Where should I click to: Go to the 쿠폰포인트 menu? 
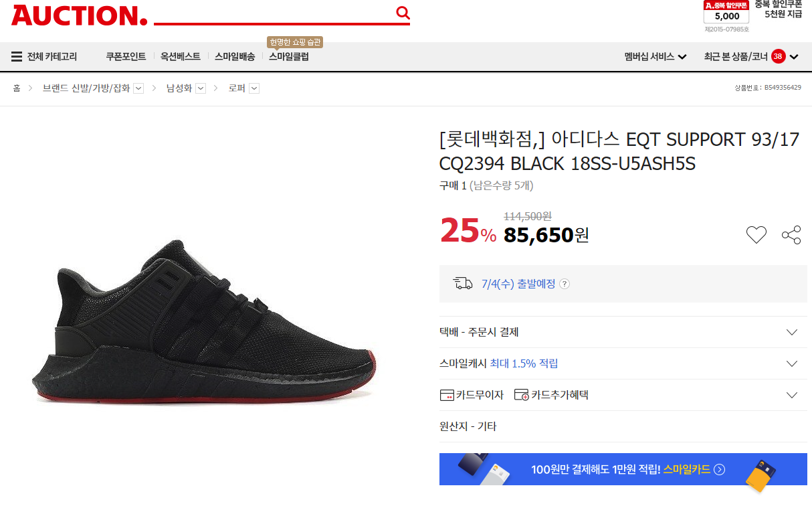coord(126,57)
